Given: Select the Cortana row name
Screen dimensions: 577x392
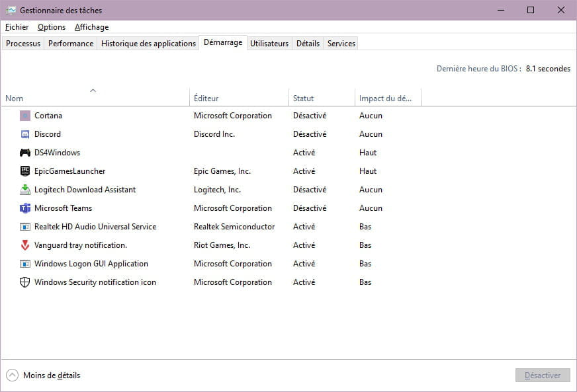Looking at the screenshot, I should 48,116.
